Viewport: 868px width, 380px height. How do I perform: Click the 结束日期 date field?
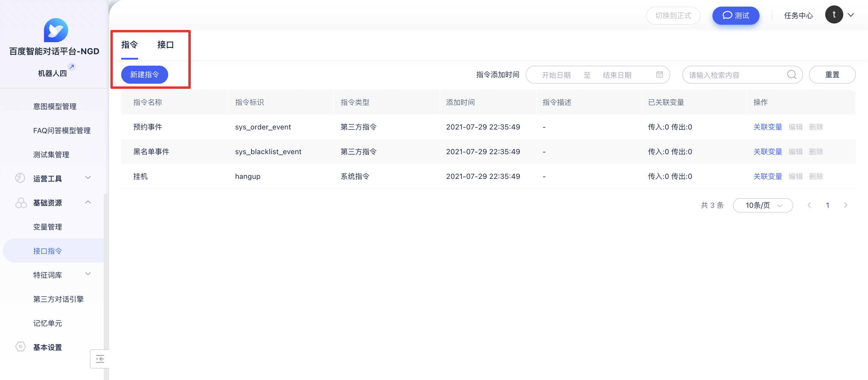click(617, 75)
